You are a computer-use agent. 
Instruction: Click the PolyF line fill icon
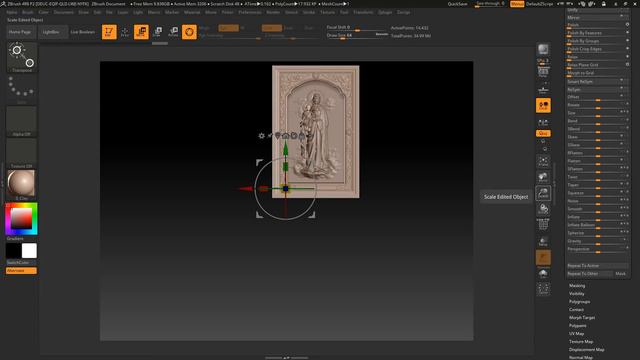(x=543, y=225)
